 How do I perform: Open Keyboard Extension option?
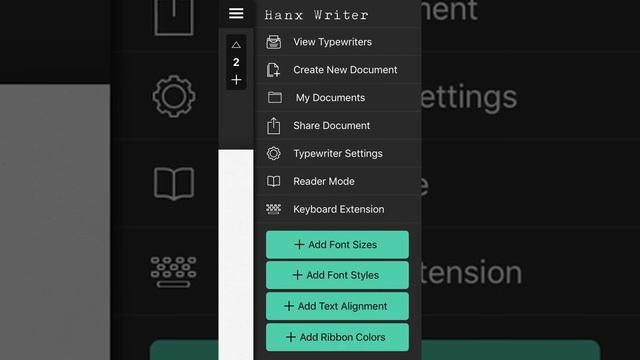(x=338, y=209)
